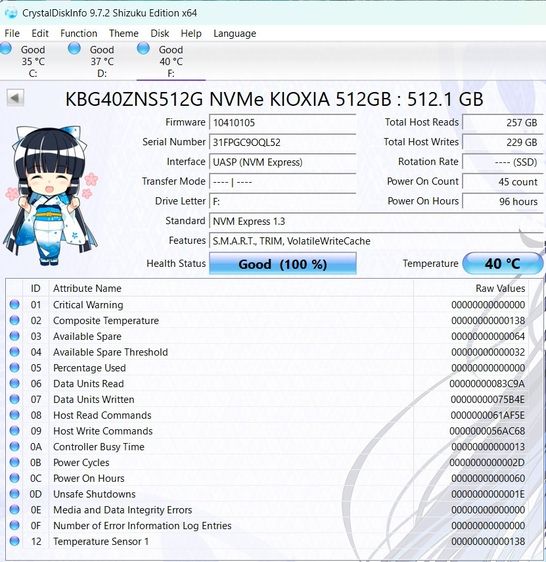The image size is (546, 562).
Task: Select the Critical Warning attribute name
Action: 88,305
